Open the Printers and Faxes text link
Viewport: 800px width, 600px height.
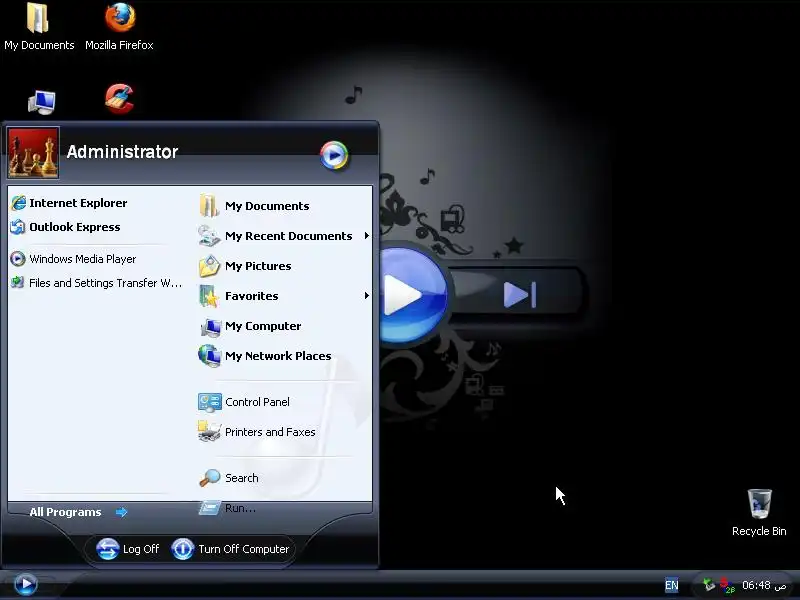(x=270, y=432)
